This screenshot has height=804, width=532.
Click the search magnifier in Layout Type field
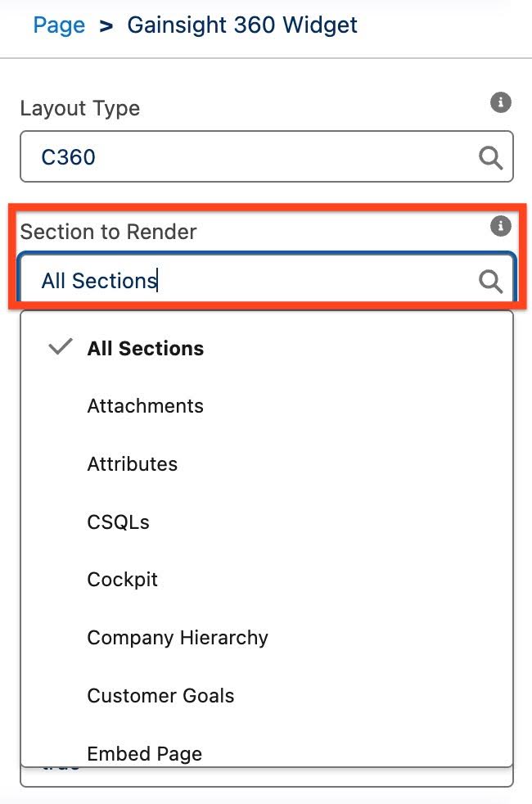click(x=489, y=156)
